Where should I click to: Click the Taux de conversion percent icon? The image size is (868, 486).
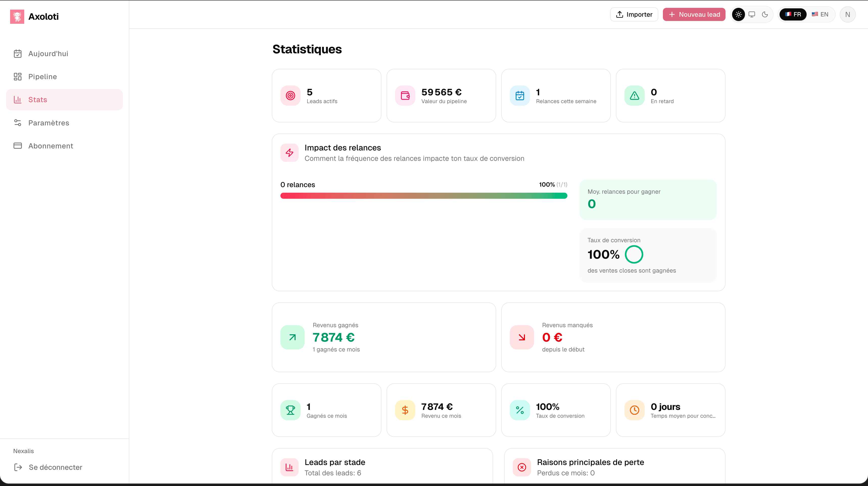tap(520, 410)
